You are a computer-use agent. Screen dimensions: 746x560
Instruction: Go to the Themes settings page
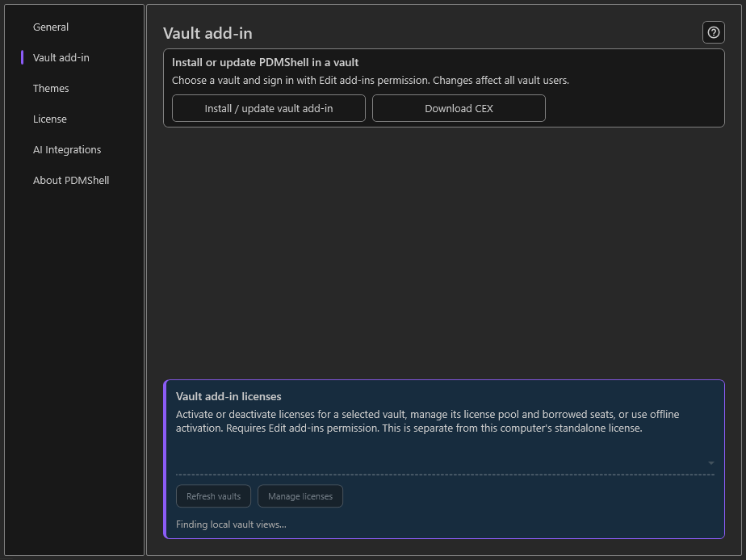pyautogui.click(x=51, y=89)
